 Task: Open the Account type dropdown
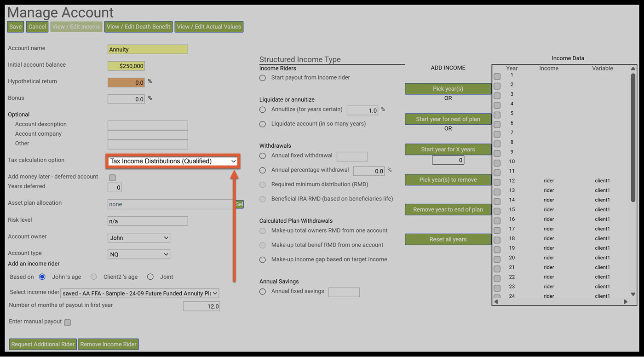tap(139, 254)
